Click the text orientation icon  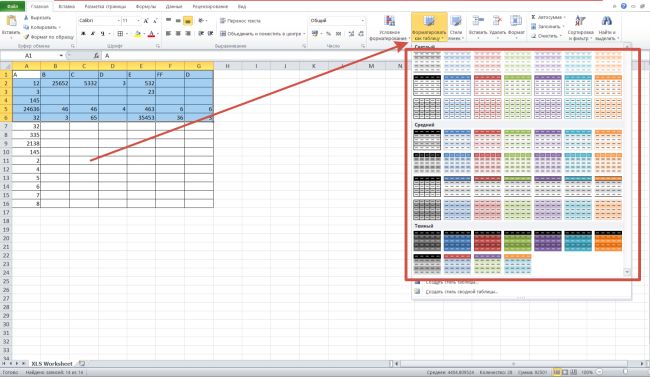[201, 20]
